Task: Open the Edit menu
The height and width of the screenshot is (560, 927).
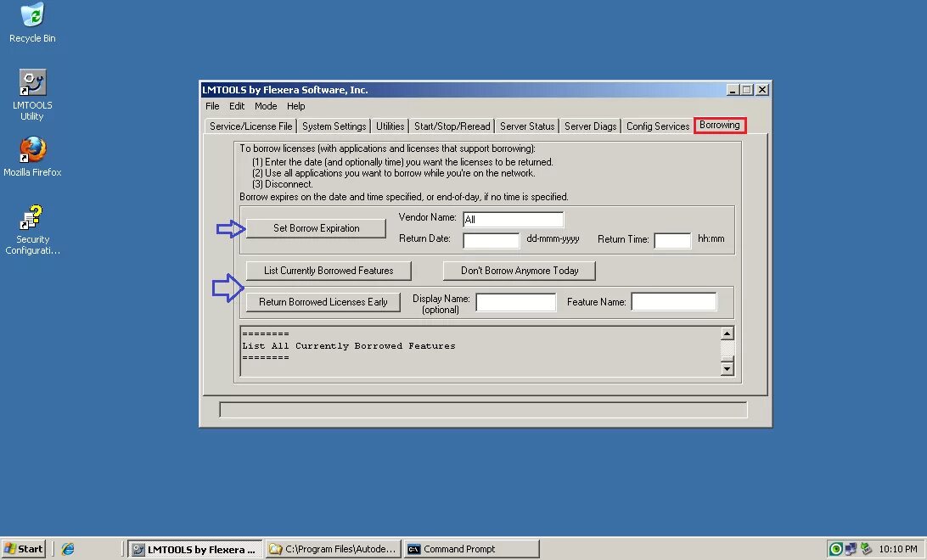Action: pyautogui.click(x=237, y=106)
